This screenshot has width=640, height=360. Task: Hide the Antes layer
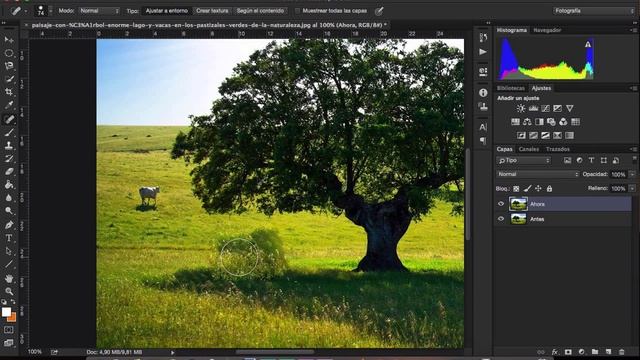click(501, 219)
